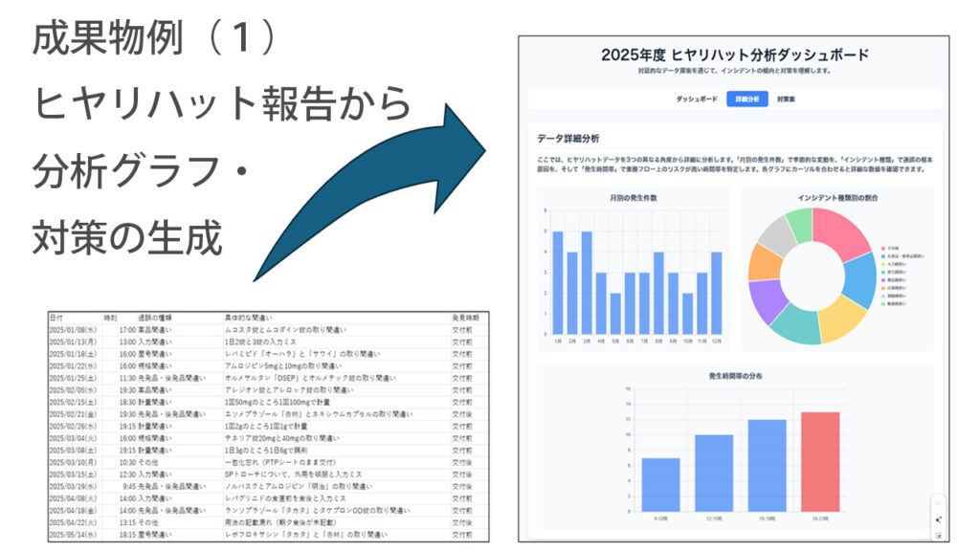This screenshot has width=980, height=551.
Task: Select the 詳細分析 tab
Action: [x=746, y=99]
